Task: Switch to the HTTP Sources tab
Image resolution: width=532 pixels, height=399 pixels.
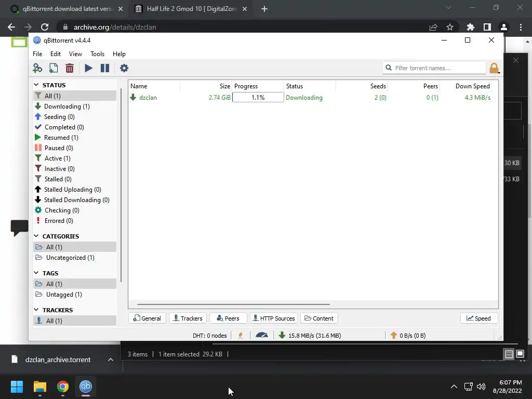Action: point(274,318)
